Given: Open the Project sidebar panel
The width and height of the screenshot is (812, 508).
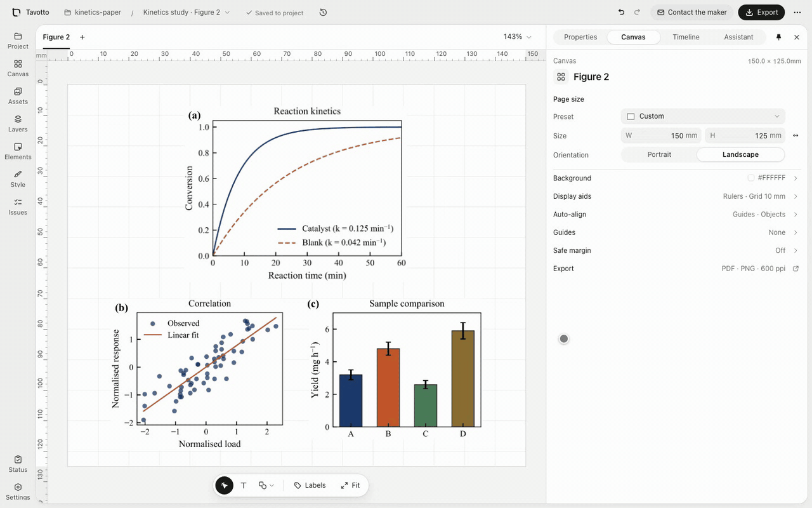Looking at the screenshot, I should 18,41.
